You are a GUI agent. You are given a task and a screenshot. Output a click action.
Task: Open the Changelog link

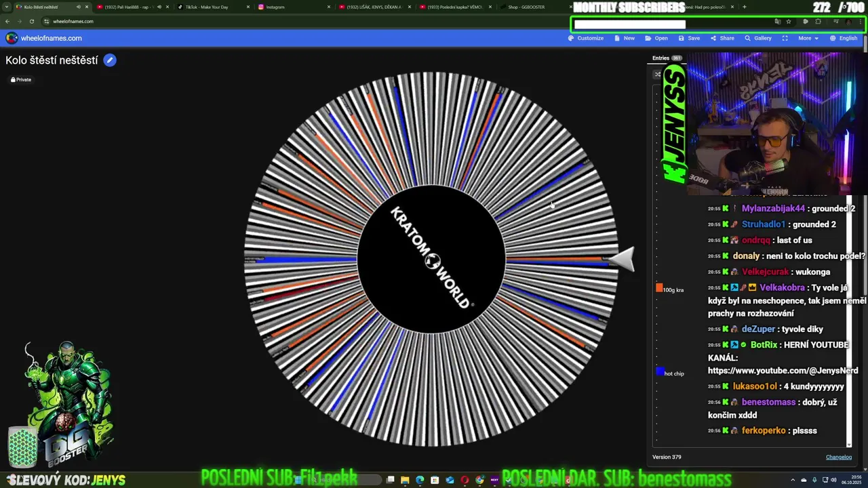click(x=838, y=457)
